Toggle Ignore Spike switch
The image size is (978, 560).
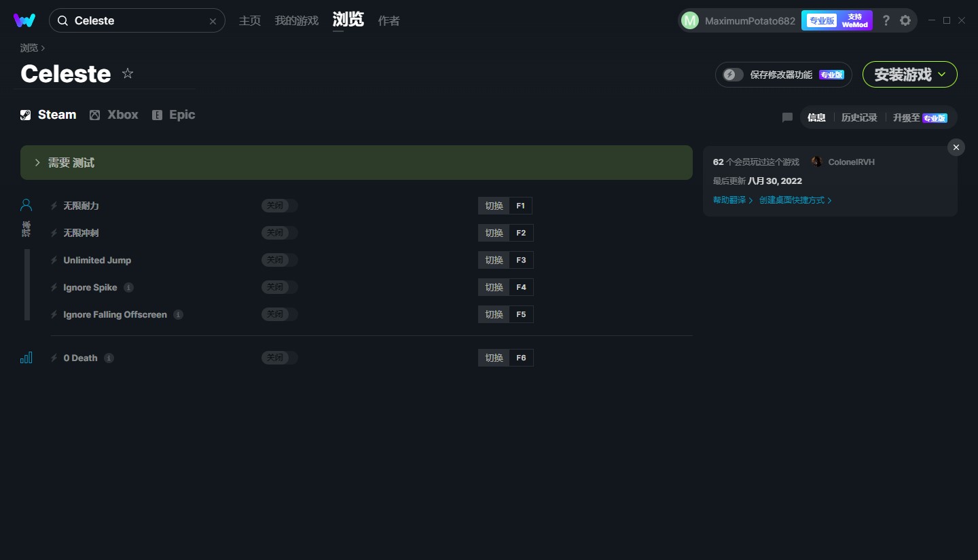[x=280, y=287]
